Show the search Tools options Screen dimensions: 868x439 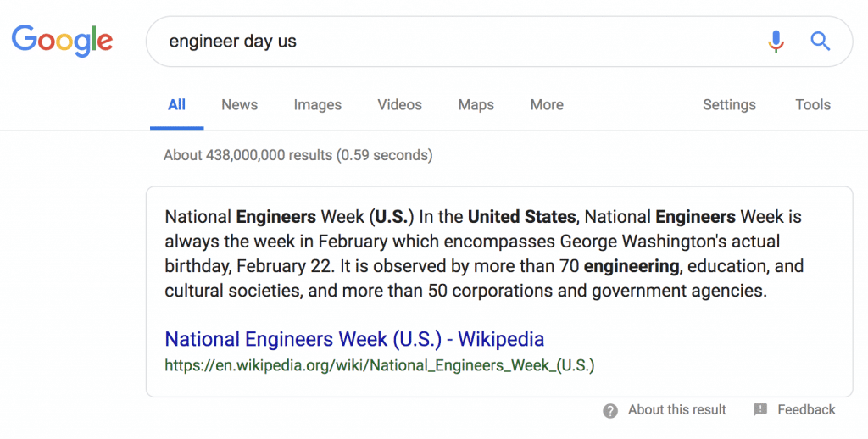[x=812, y=105]
